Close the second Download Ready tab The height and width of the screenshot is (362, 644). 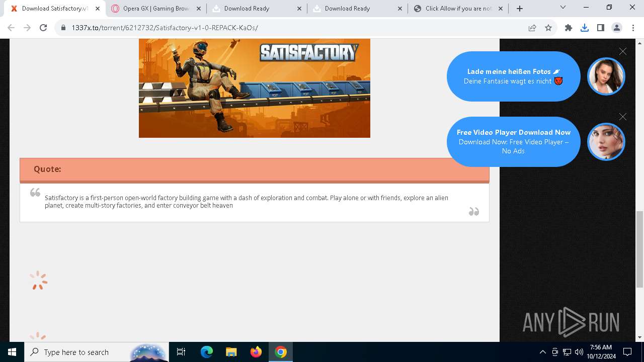click(400, 9)
